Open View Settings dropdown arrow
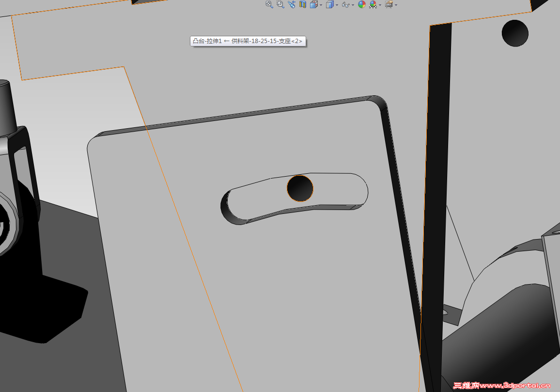560x392 pixels. pos(396,5)
